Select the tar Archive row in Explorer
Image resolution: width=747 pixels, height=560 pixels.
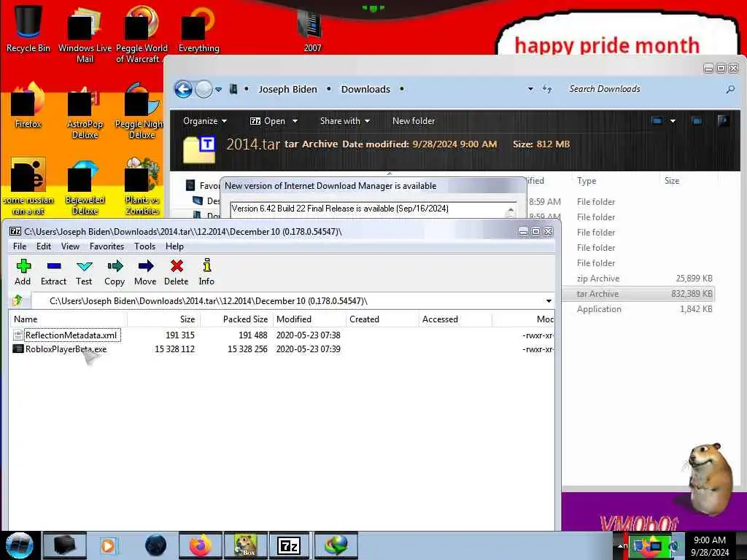click(x=638, y=294)
